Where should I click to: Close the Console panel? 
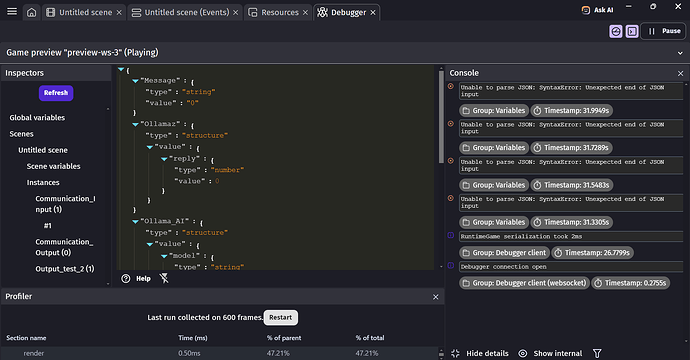coord(680,73)
